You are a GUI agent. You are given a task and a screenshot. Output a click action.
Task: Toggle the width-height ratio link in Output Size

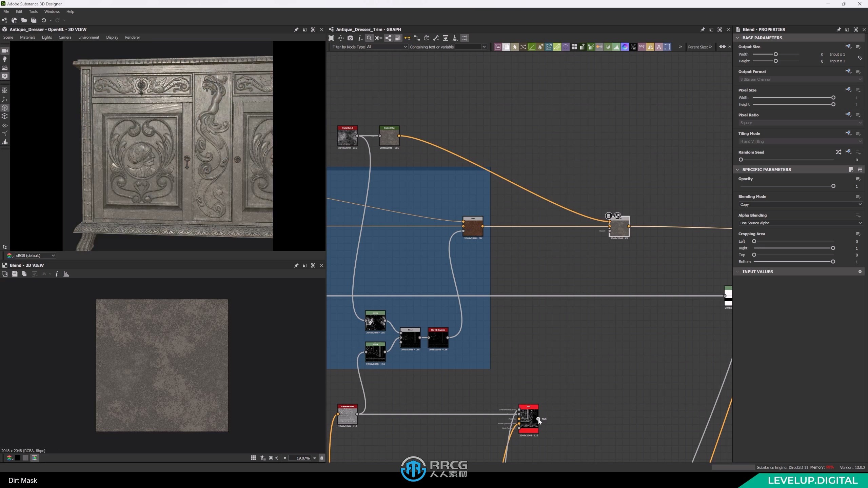860,58
